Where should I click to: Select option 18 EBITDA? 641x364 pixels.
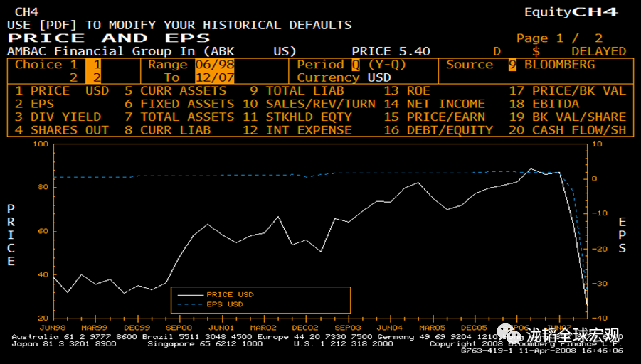(544, 104)
